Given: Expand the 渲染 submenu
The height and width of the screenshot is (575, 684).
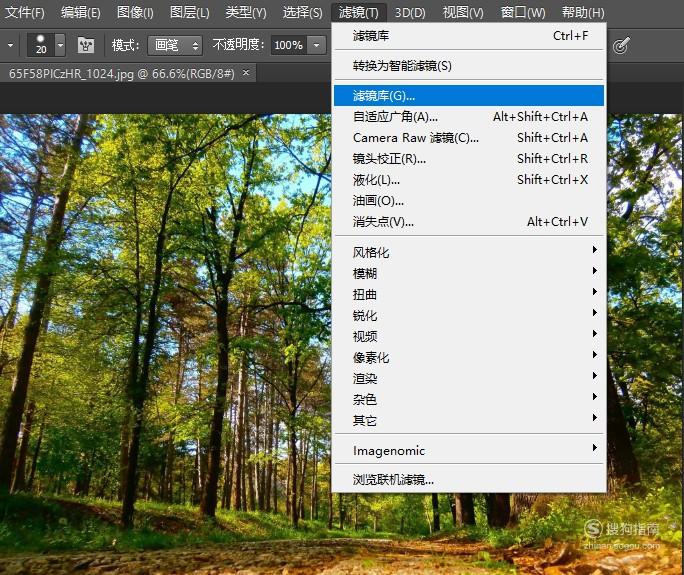Looking at the screenshot, I should (x=469, y=378).
